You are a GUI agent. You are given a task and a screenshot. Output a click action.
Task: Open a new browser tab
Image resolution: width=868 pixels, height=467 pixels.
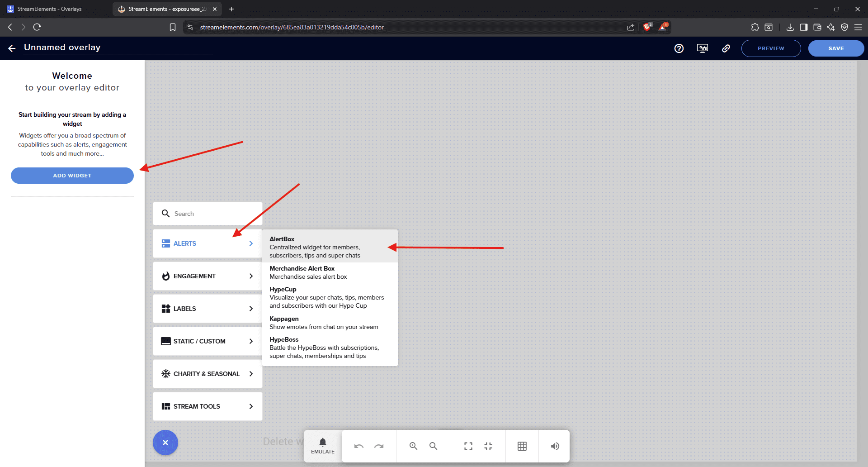pyautogui.click(x=231, y=9)
